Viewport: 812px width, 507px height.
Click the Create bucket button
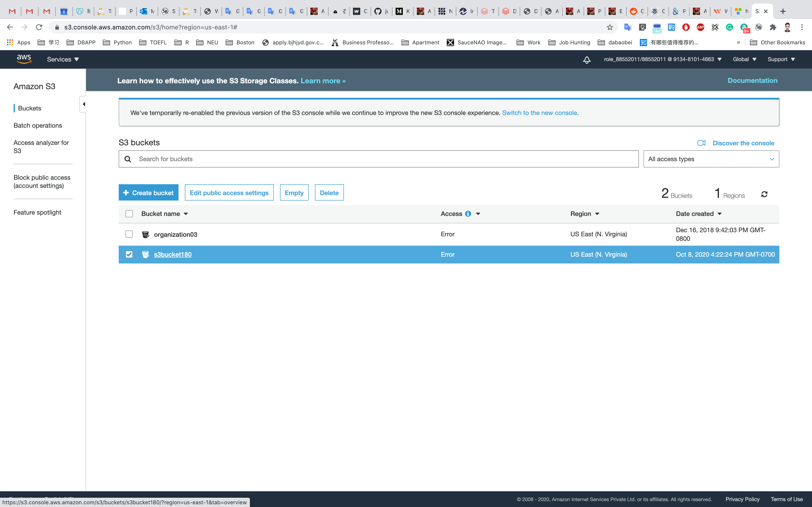(x=148, y=192)
